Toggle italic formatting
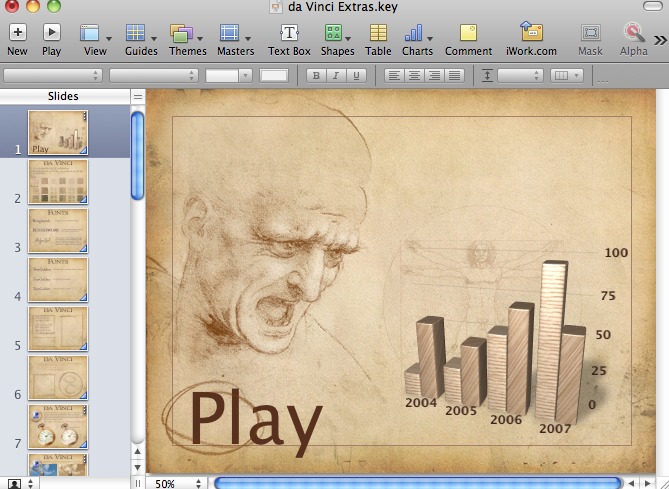This screenshot has height=489, width=669. tap(336, 76)
